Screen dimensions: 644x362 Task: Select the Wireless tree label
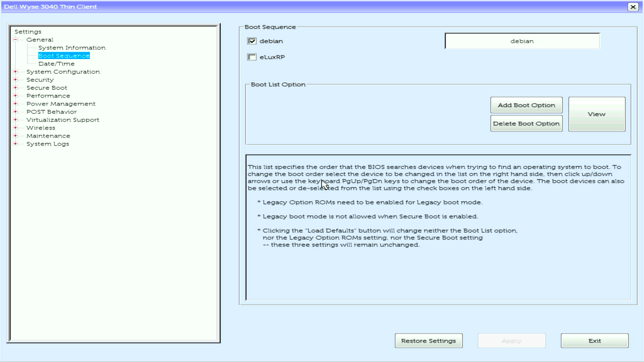pos(41,128)
